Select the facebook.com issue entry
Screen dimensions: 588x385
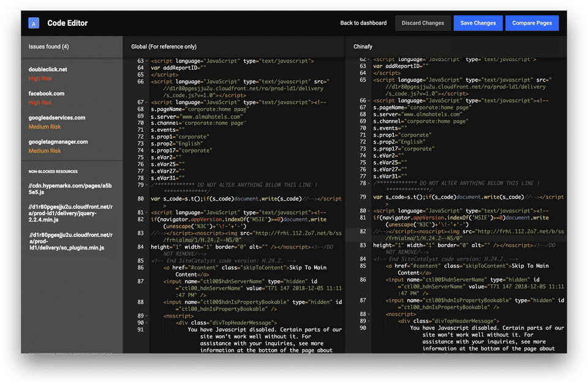click(46, 97)
